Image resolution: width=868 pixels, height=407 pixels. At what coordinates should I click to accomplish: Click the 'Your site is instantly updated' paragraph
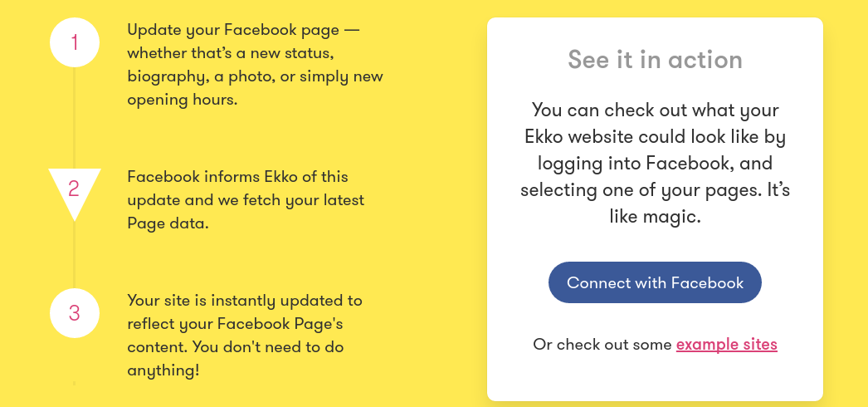click(246, 335)
